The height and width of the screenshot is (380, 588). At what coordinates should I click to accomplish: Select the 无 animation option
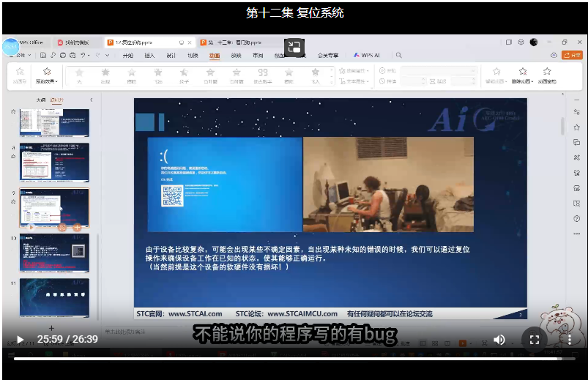click(x=79, y=75)
